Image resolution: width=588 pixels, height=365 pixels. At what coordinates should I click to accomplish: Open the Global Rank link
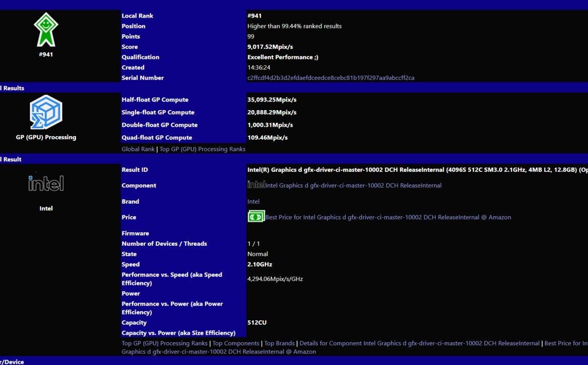pos(138,149)
